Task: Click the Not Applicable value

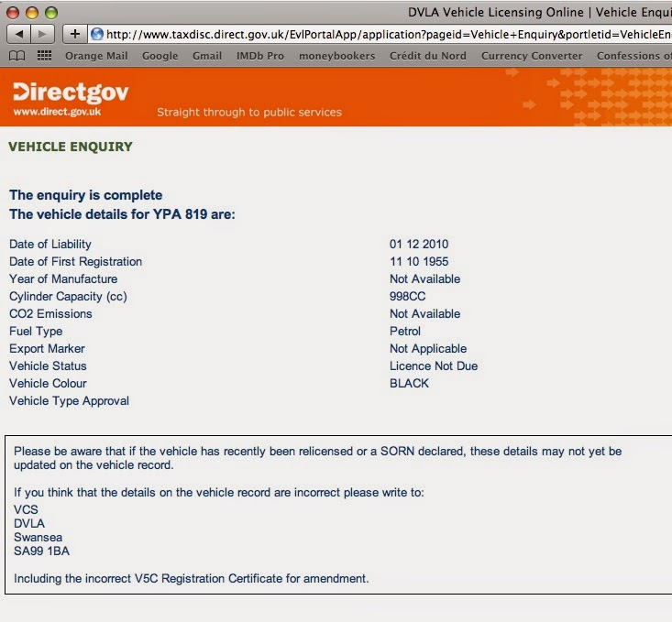Action: click(x=428, y=349)
